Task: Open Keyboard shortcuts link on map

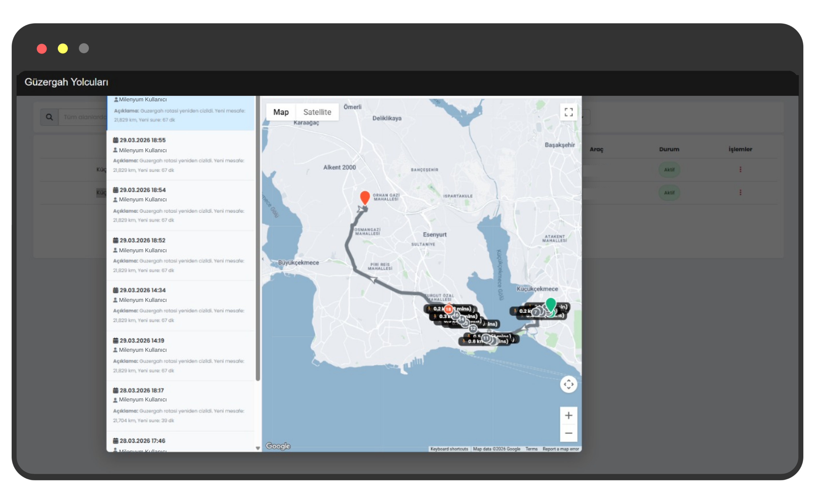Action: point(449,449)
